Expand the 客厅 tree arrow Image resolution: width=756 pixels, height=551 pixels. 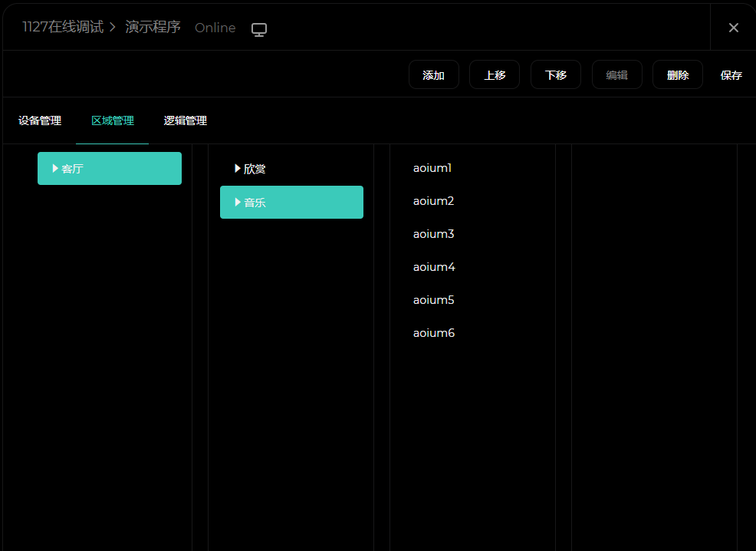(55, 168)
